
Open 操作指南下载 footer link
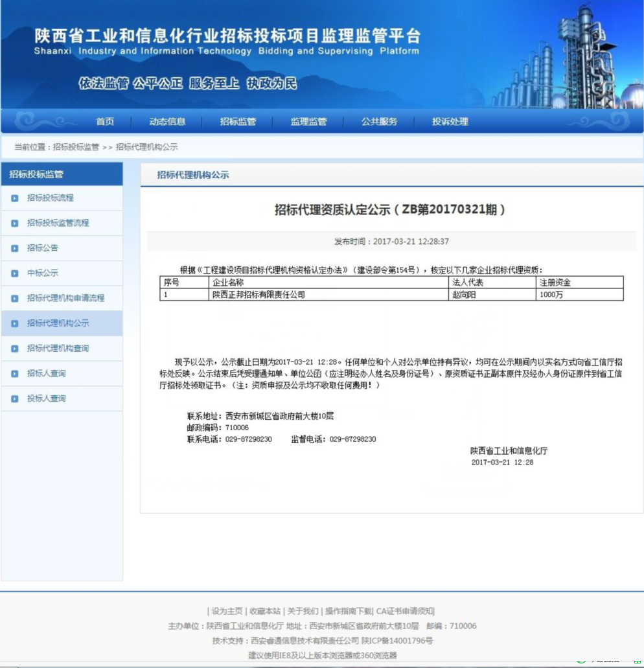tap(349, 611)
